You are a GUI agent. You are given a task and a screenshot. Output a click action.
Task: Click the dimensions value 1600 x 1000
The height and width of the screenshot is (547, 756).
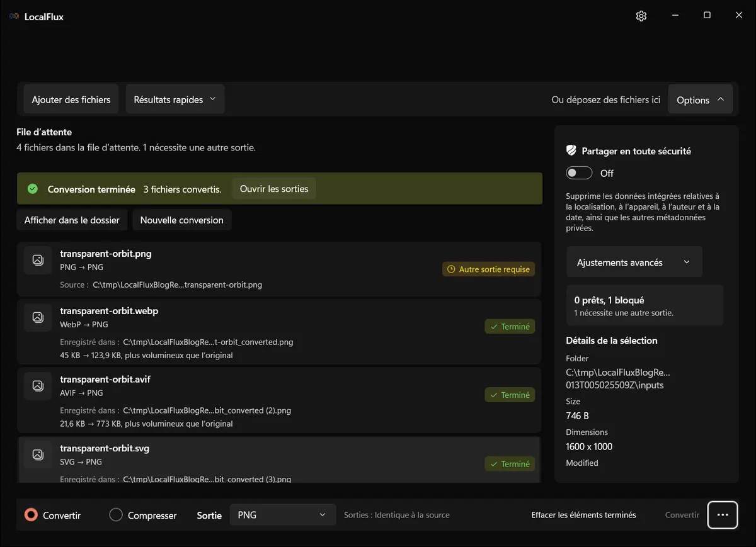click(589, 446)
